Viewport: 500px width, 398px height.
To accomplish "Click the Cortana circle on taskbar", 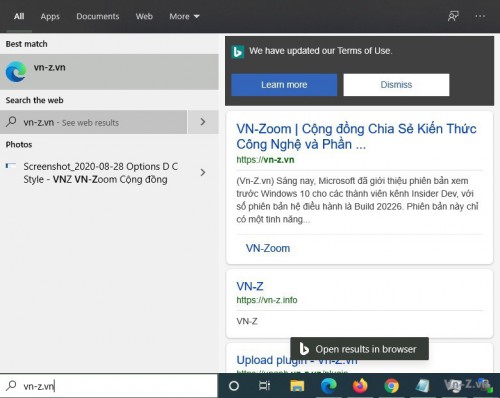I will (234, 386).
